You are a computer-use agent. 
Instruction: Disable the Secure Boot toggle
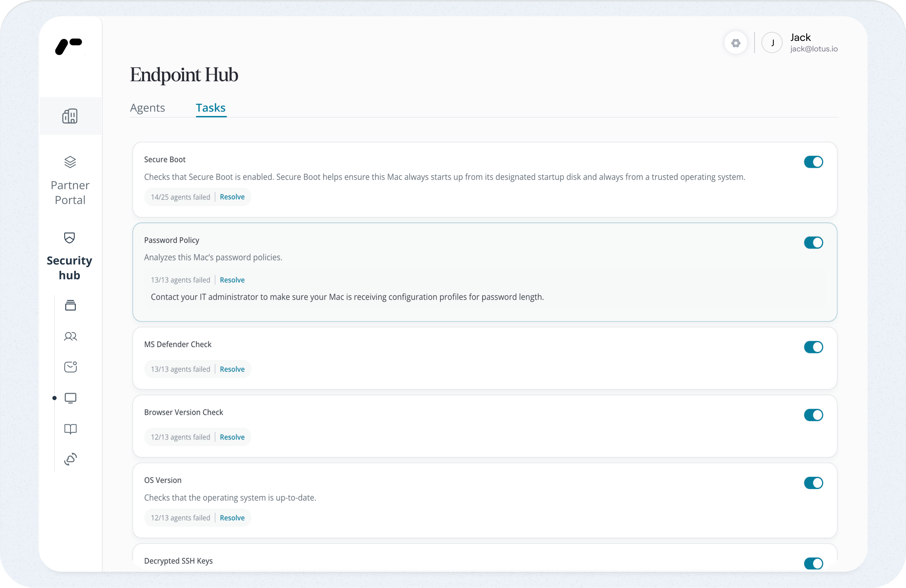click(x=813, y=162)
